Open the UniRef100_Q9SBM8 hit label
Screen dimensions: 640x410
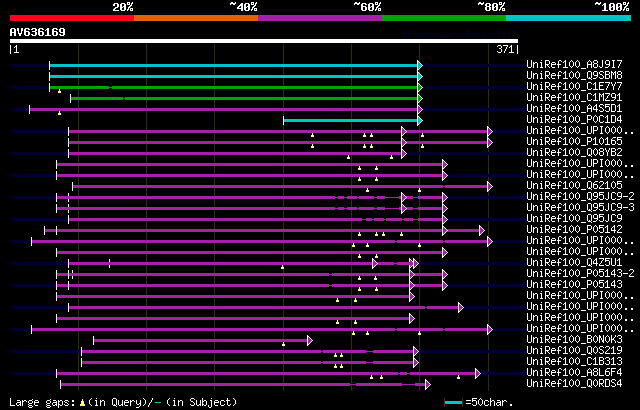click(x=574, y=75)
